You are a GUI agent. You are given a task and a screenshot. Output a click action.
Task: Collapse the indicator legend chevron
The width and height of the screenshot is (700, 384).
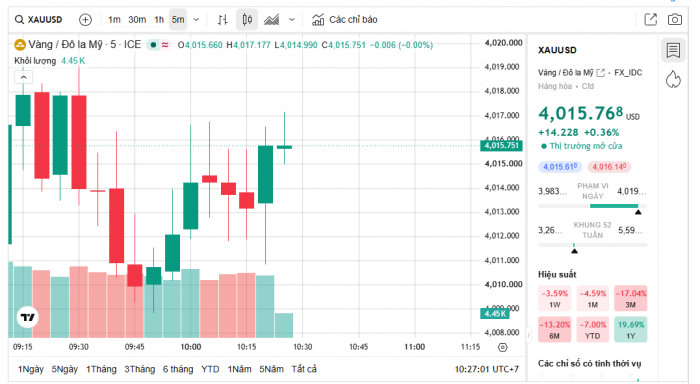pos(24,77)
